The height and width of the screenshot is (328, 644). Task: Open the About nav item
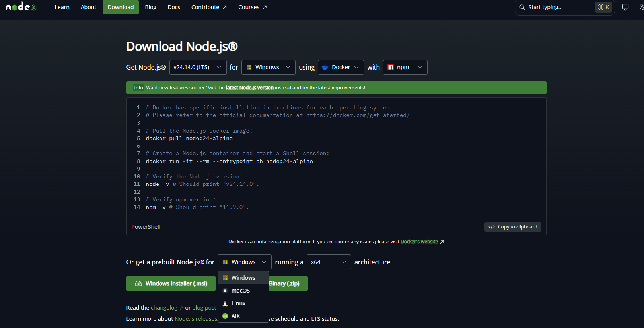pos(88,7)
